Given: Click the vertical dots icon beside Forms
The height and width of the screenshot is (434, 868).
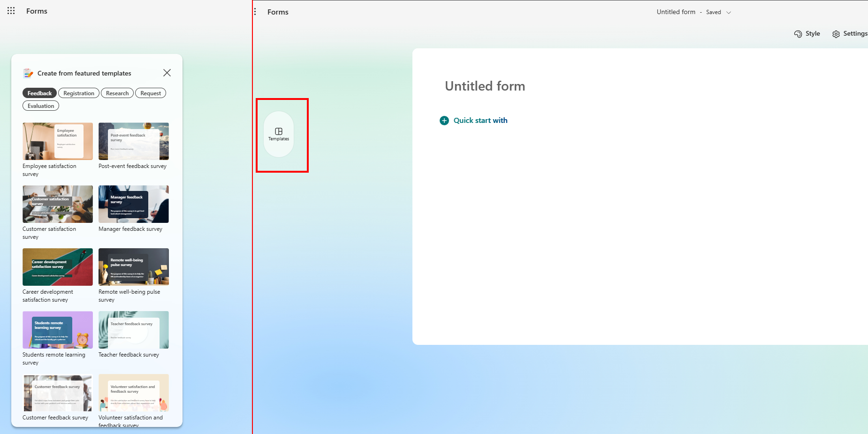Looking at the screenshot, I should [x=255, y=12].
